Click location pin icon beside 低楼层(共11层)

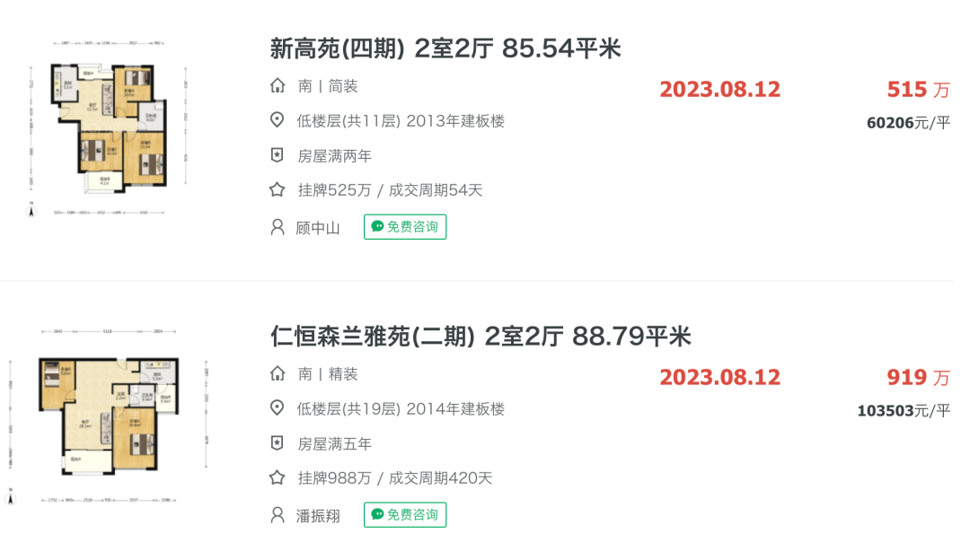click(278, 120)
